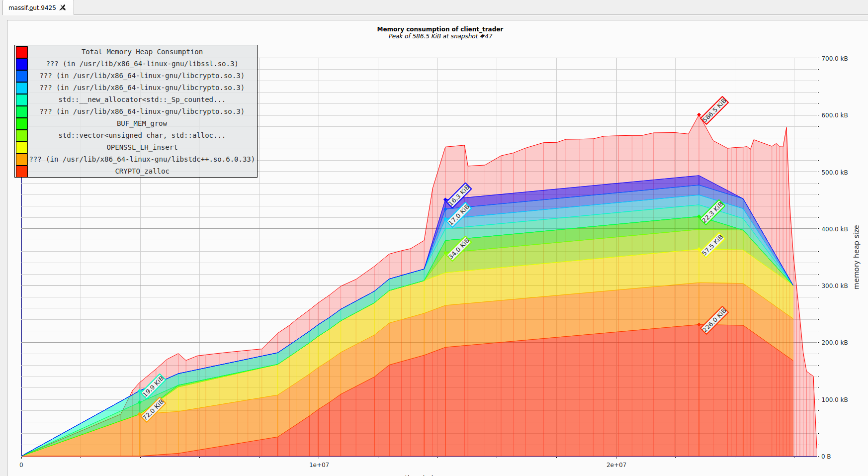The height and width of the screenshot is (476, 868).
Task: Click the red-orange CRYPTO_zalloc legend swatch
Action: [x=22, y=171]
